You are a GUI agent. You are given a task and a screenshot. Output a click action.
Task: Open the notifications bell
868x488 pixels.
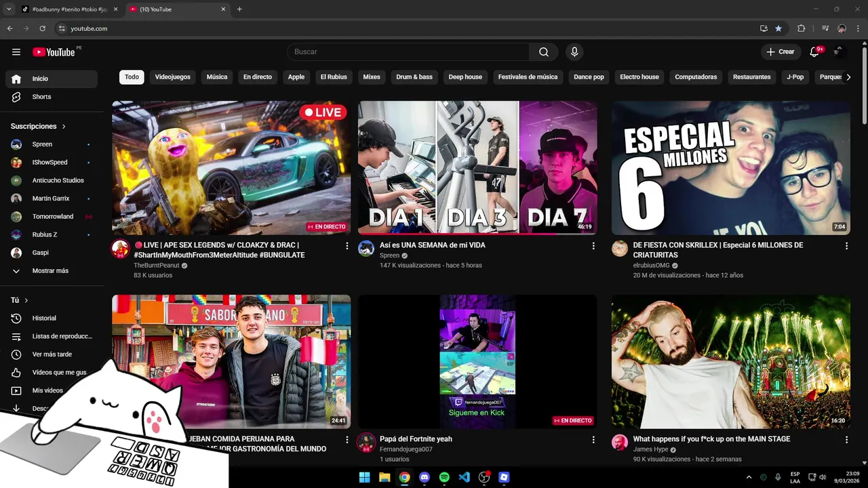coord(815,52)
